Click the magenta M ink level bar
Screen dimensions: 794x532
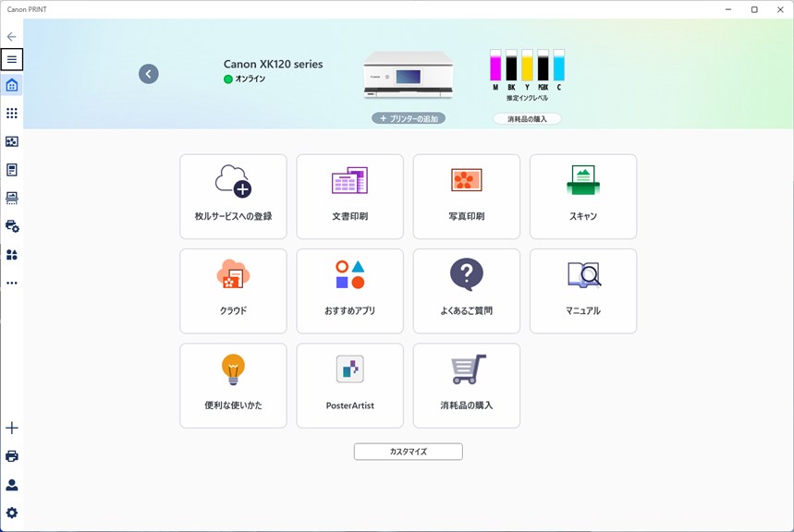click(x=495, y=66)
